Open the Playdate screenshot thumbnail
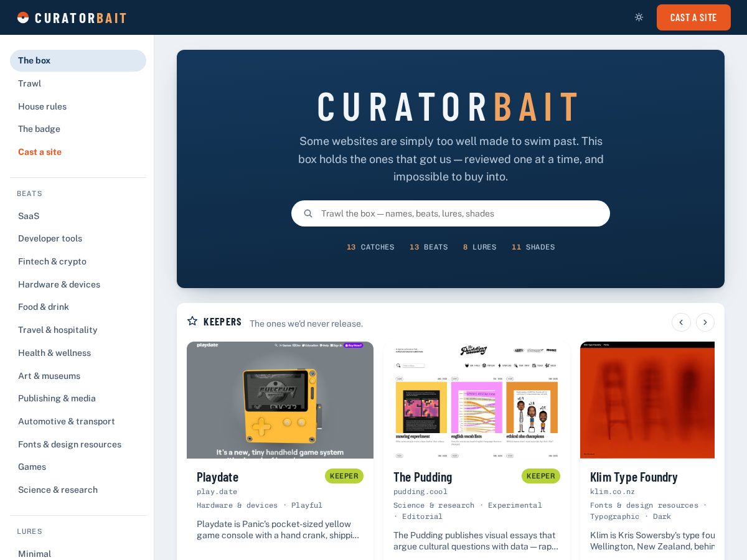Screen dimensions: 747x560 pyautogui.click(x=280, y=400)
